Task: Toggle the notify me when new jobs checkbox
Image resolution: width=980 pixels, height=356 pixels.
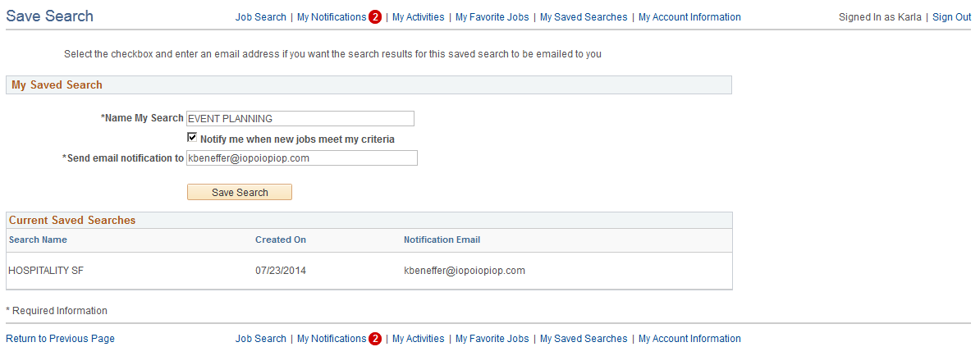Action: pos(192,138)
